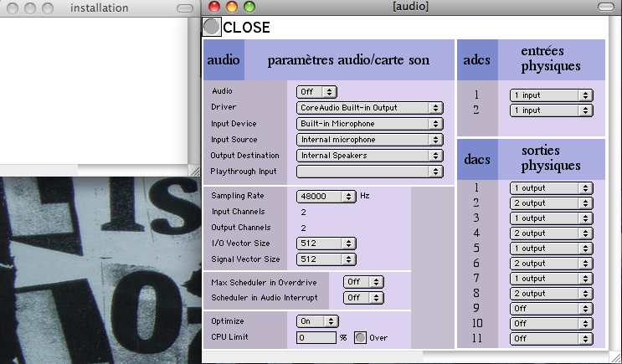Open the Input Source dropdown
This screenshot has width=622, height=364.
click(369, 140)
